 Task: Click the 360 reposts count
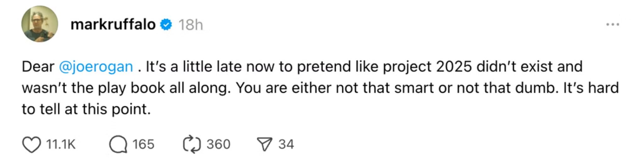click(218, 145)
